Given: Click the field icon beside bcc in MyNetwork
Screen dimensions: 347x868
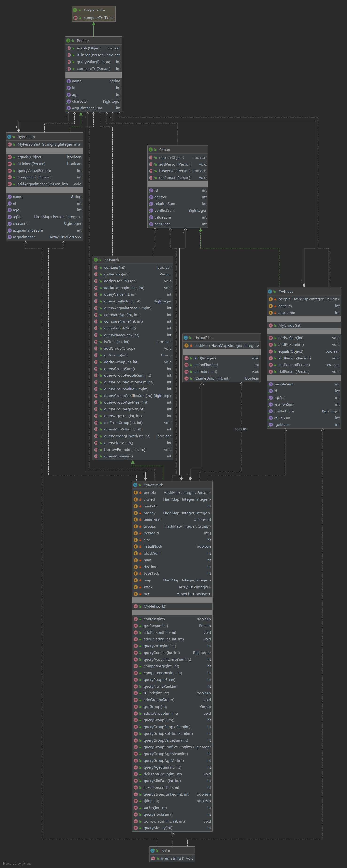Looking at the screenshot, I should 136,594.
